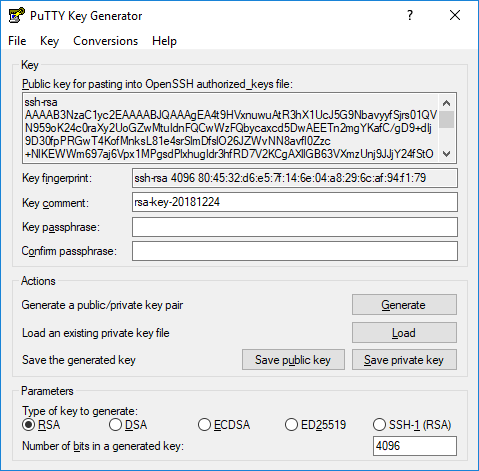Choose ECDSA as key type
The width and height of the screenshot is (479, 471).
coord(224,425)
